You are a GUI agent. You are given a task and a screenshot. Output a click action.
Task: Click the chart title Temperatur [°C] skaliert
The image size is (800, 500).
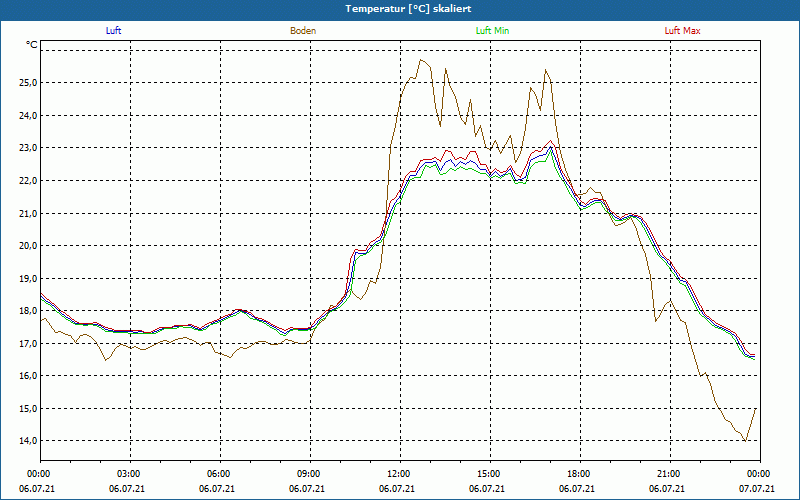[x=408, y=9]
